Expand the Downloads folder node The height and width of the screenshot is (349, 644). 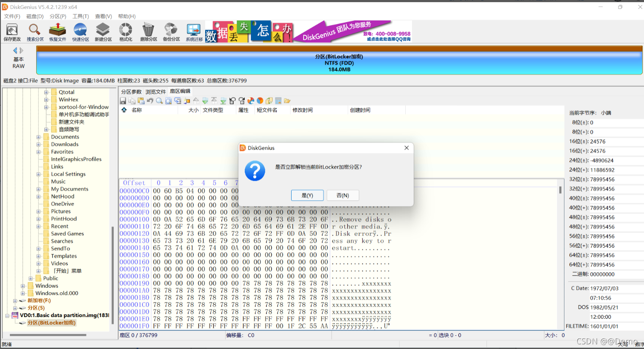coord(38,144)
